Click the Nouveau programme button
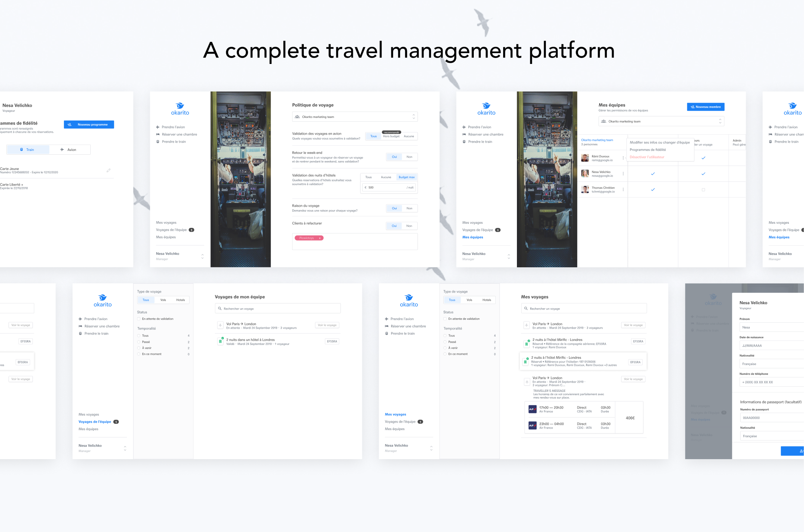This screenshot has height=532, width=804. tap(89, 125)
